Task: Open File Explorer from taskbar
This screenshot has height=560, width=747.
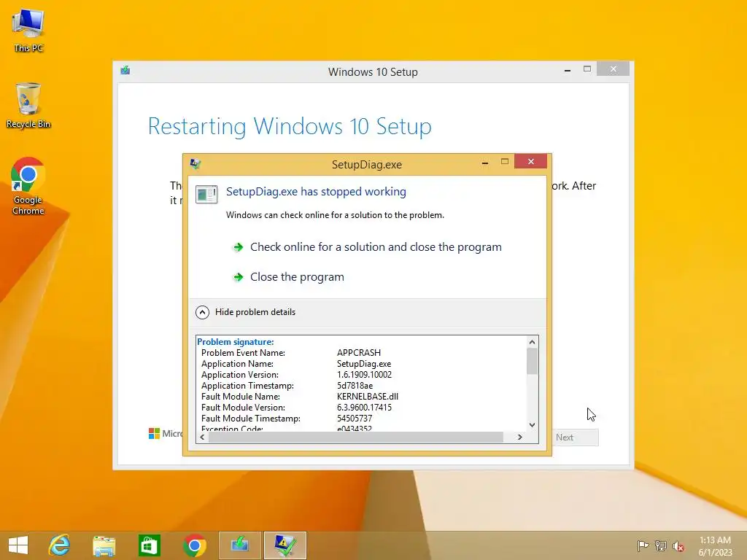Action: coord(104,545)
